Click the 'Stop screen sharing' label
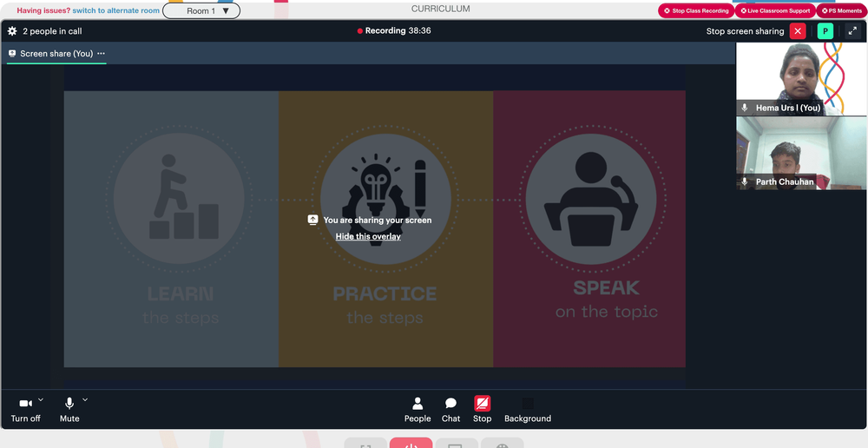 [745, 31]
